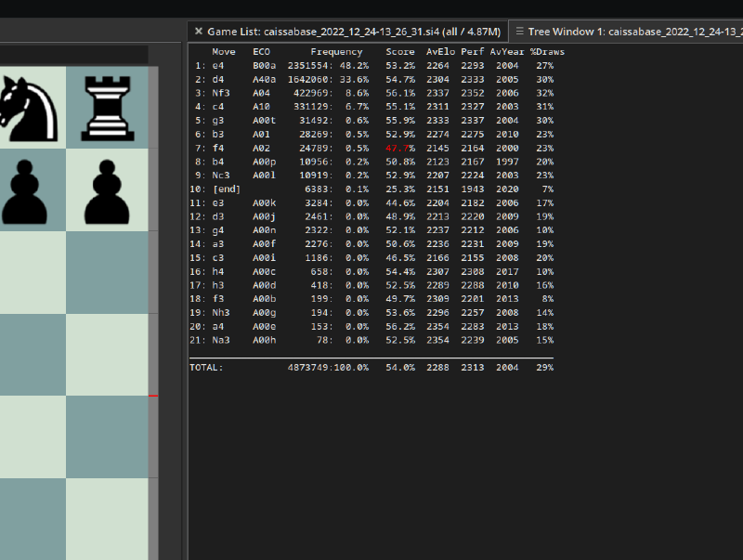Screen dimensions: 743x560
Task: Select the g3 move row
Action: (x=218, y=120)
